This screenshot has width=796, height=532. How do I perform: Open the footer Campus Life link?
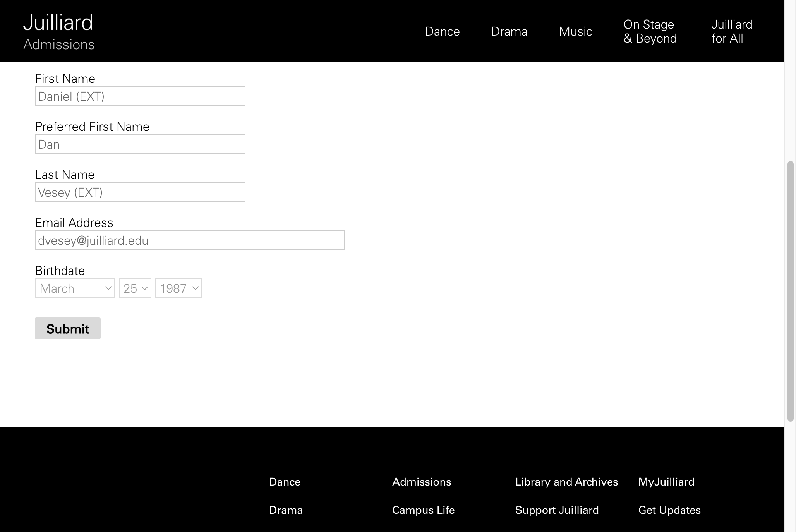coord(424,510)
